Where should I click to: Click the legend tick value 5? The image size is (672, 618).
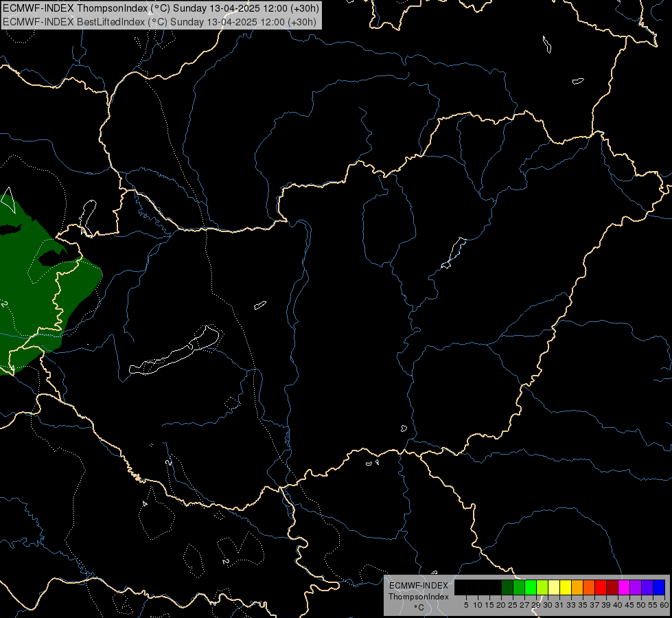point(466,605)
